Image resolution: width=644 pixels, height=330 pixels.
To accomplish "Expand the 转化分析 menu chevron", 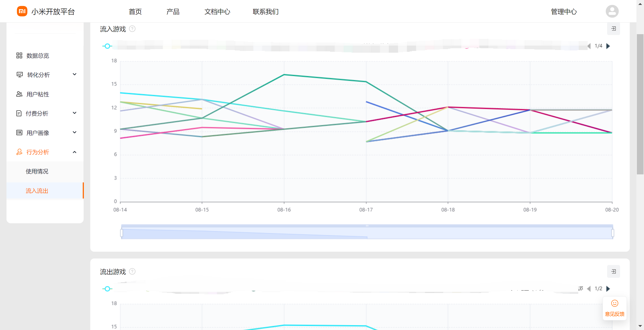I will pos(74,74).
